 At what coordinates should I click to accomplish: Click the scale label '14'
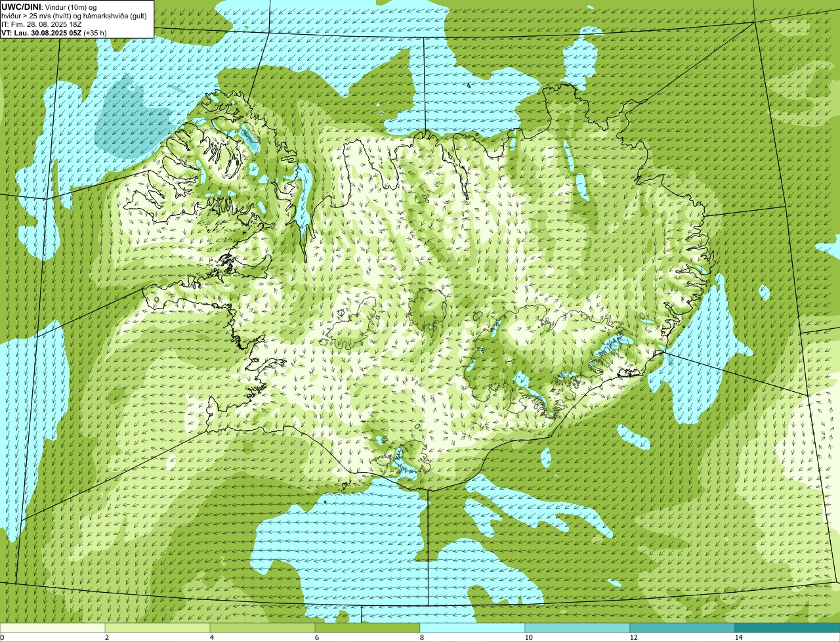(738, 637)
